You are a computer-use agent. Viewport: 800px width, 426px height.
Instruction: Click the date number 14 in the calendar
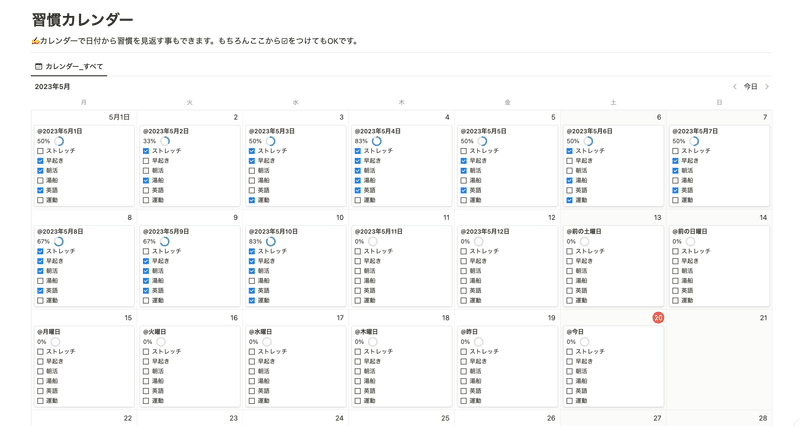click(x=763, y=217)
